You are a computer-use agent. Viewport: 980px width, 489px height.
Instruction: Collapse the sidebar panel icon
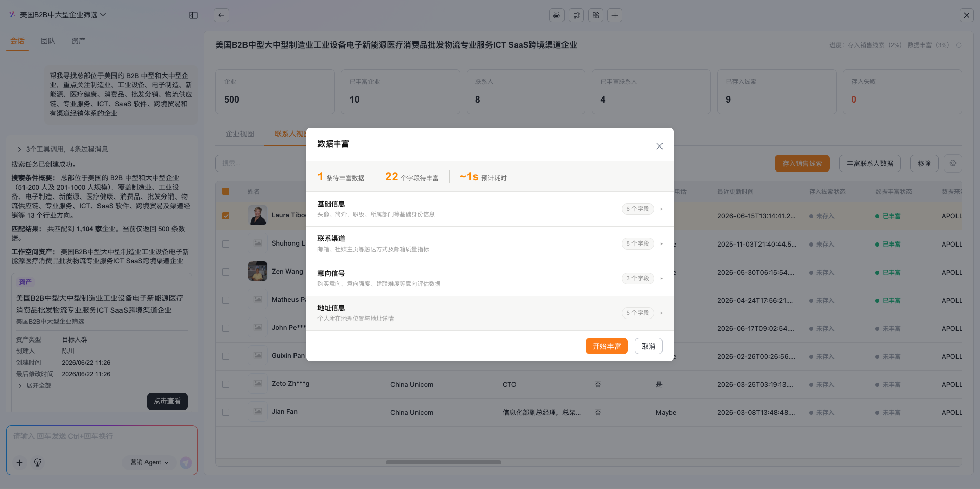(193, 15)
